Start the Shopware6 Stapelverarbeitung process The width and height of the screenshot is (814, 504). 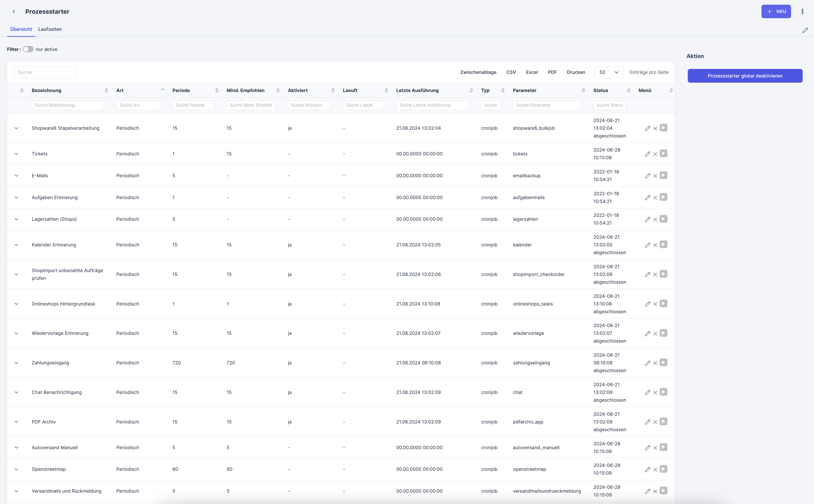(x=664, y=128)
